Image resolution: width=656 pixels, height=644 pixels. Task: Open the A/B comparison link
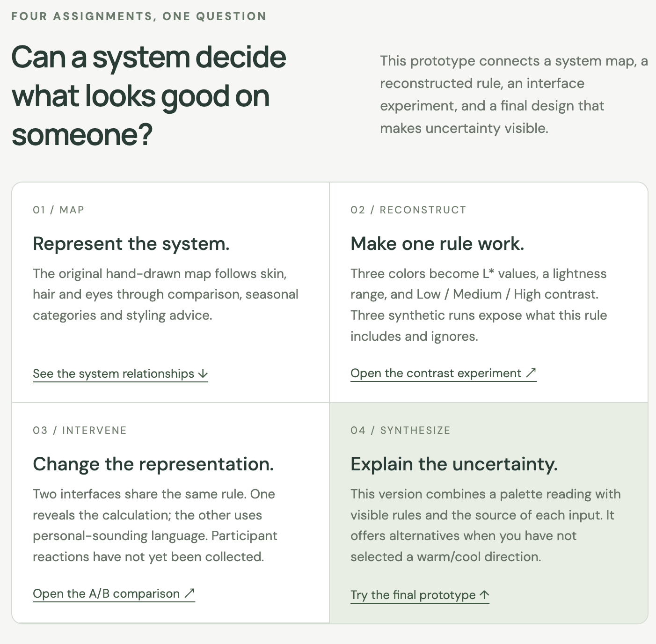coord(114,594)
